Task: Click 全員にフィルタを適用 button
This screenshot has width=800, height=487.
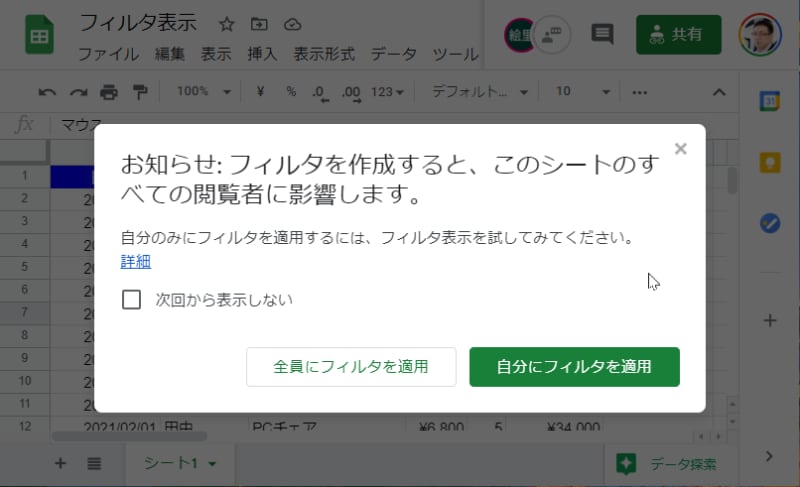Action: pyautogui.click(x=351, y=367)
